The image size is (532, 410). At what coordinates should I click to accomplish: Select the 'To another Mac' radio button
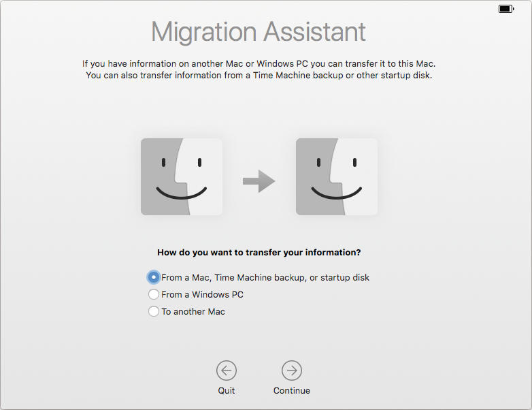[x=153, y=311]
